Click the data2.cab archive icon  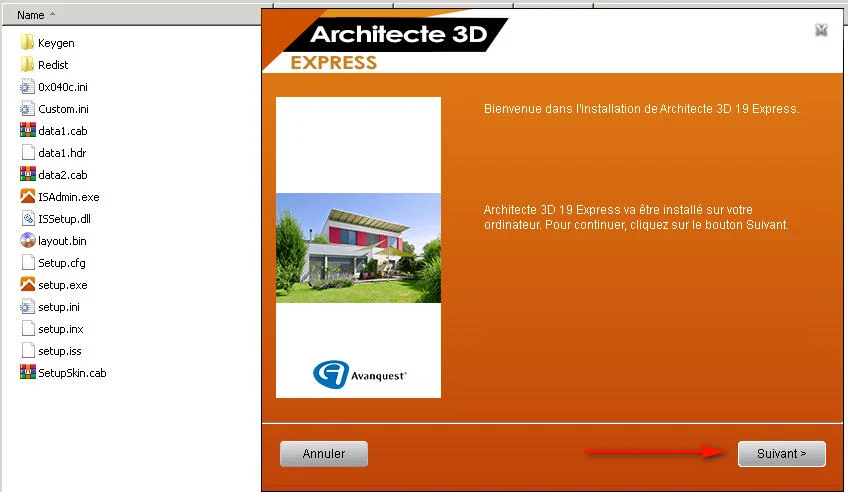28,175
